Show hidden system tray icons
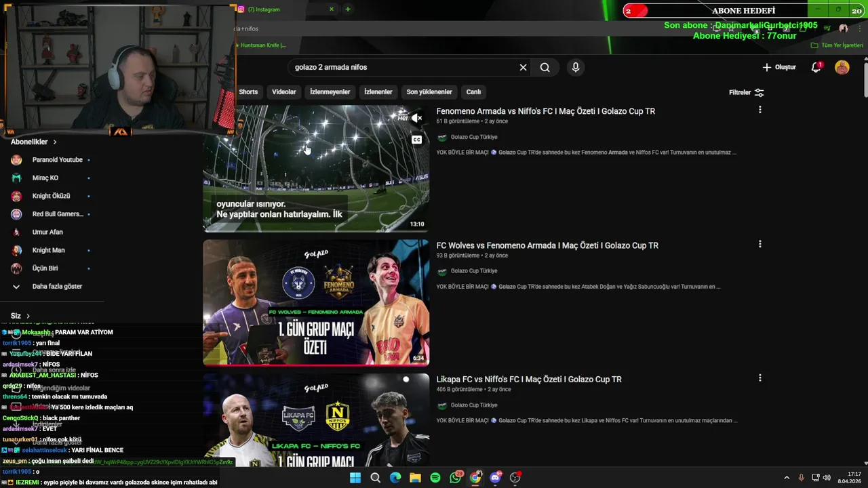This screenshot has width=868, height=488. (787, 478)
